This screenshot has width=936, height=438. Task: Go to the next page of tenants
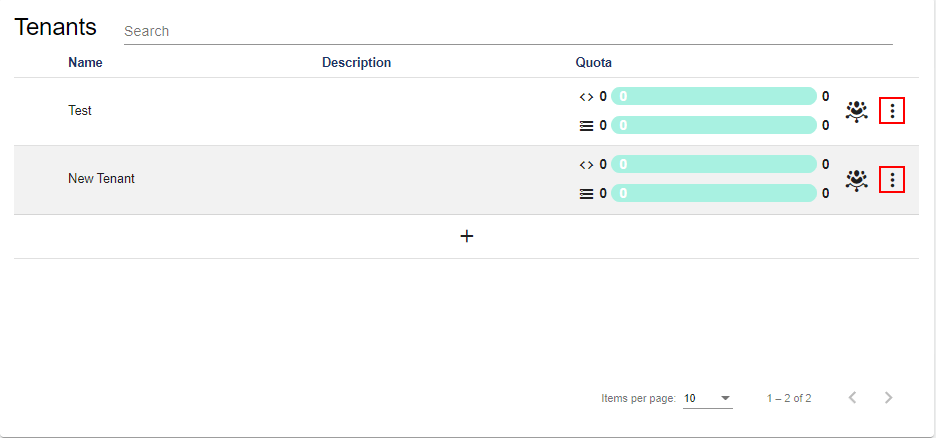click(888, 398)
